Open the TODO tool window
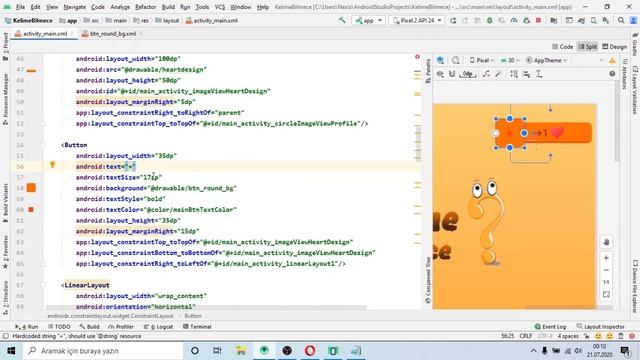Screen dimensions: 640x360 pyautogui.click(x=59, y=327)
